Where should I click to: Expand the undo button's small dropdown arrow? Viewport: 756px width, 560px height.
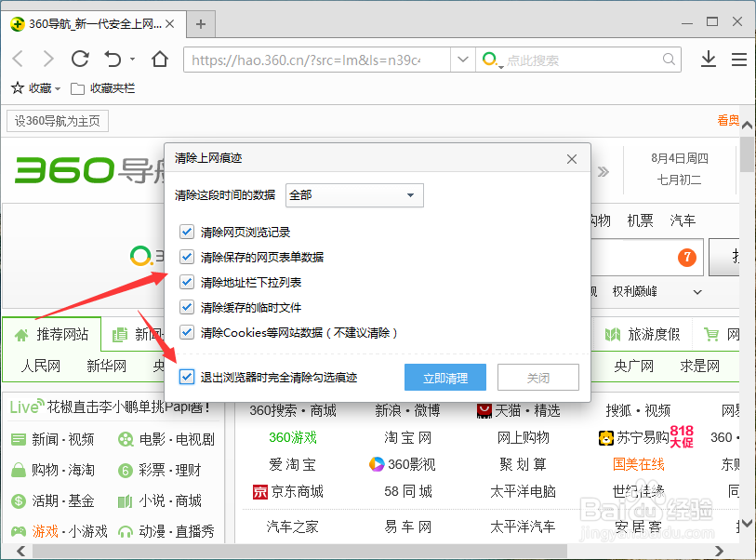(x=132, y=60)
